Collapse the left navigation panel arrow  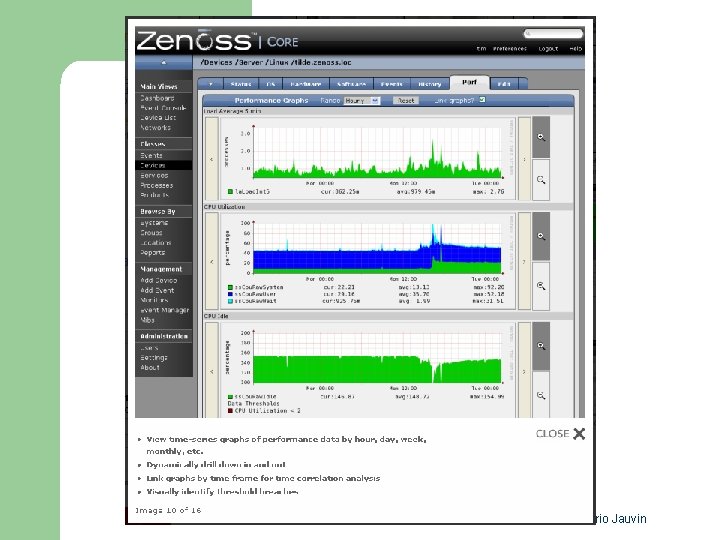[x=164, y=62]
